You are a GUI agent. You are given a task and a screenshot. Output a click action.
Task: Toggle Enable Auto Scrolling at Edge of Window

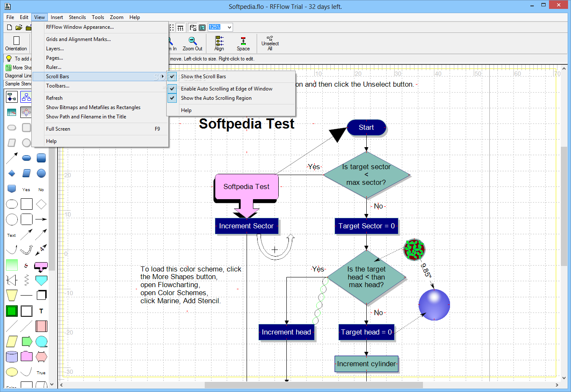click(x=231, y=89)
